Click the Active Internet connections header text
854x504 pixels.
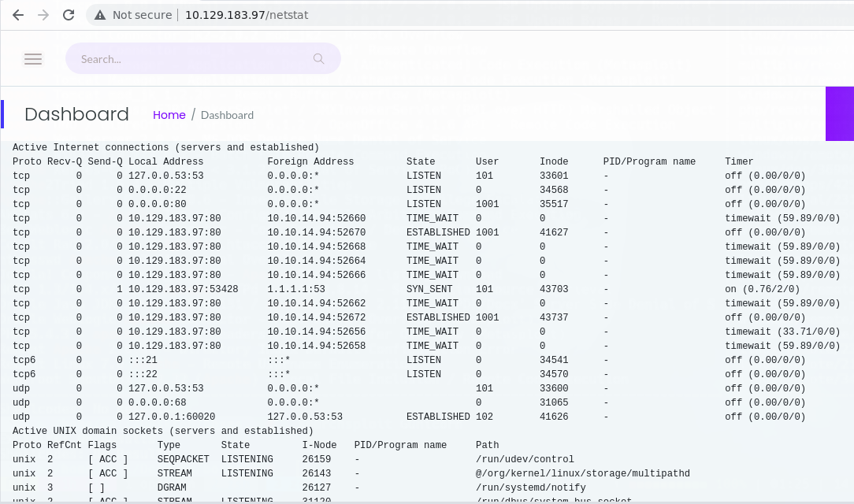click(x=165, y=147)
